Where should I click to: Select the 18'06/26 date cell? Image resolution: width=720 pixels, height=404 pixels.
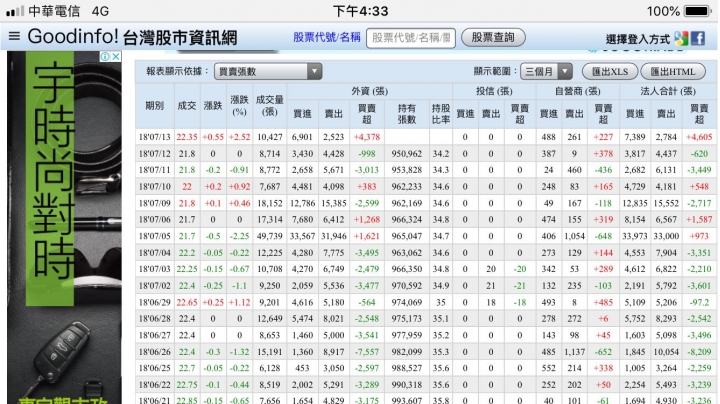[x=154, y=352]
